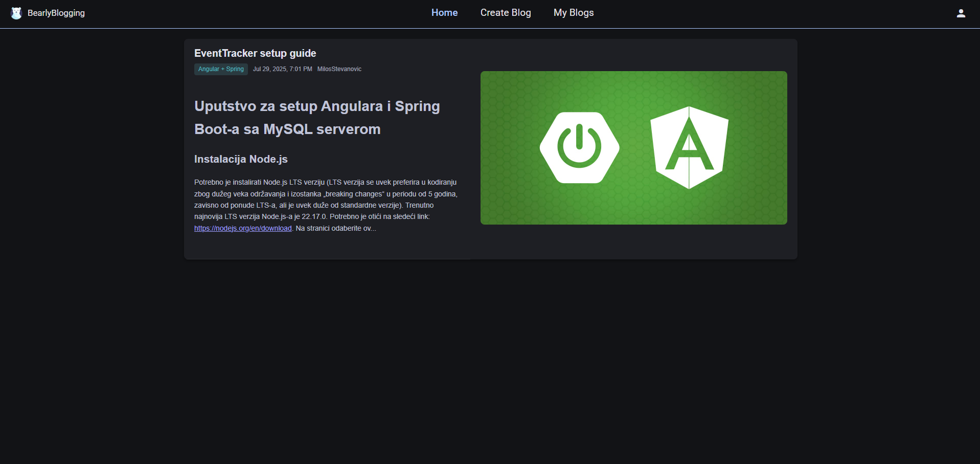Open the Spring and Angular cover thumbnail
Viewport: 980px width, 464px height.
tap(633, 148)
